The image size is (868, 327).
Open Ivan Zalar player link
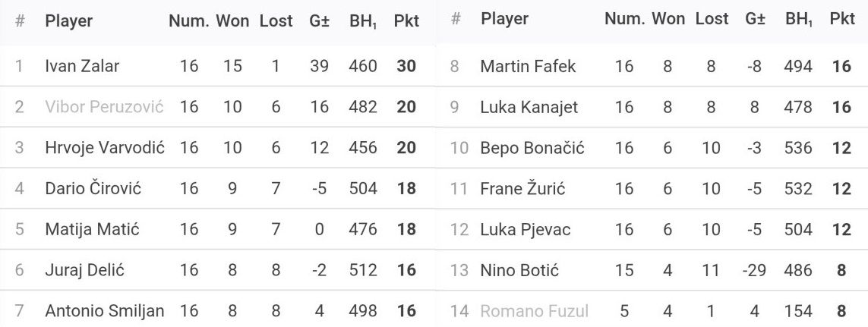[82, 66]
